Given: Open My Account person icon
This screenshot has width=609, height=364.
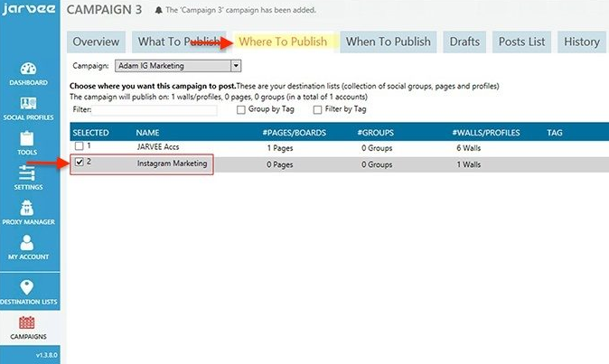Looking at the screenshot, I should 27,243.
